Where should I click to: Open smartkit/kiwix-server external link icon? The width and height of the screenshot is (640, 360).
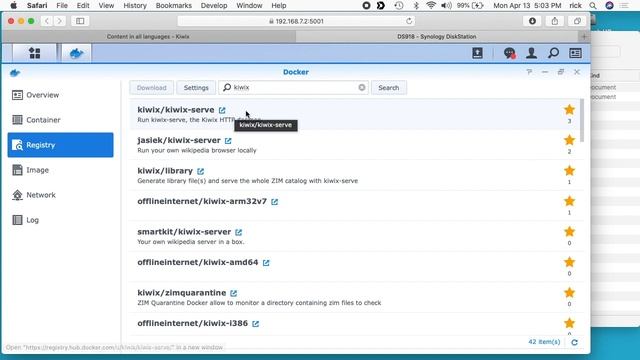pos(239,232)
